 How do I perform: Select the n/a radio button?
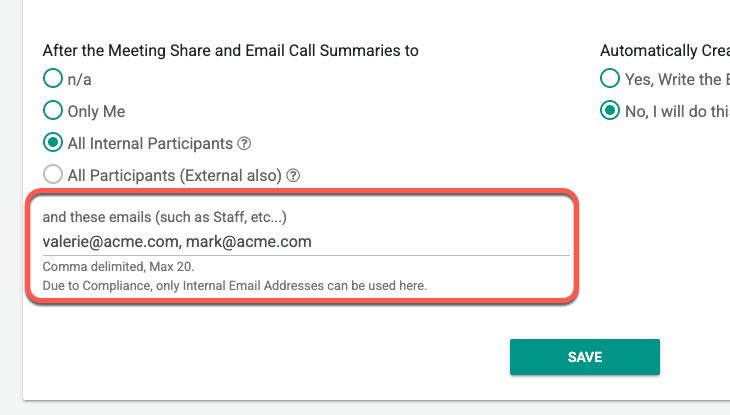pos(53,79)
